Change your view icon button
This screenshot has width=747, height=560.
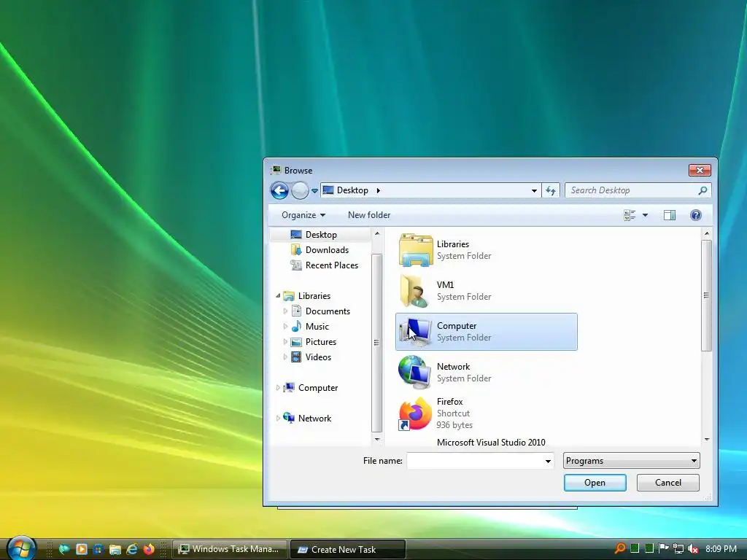click(x=630, y=215)
